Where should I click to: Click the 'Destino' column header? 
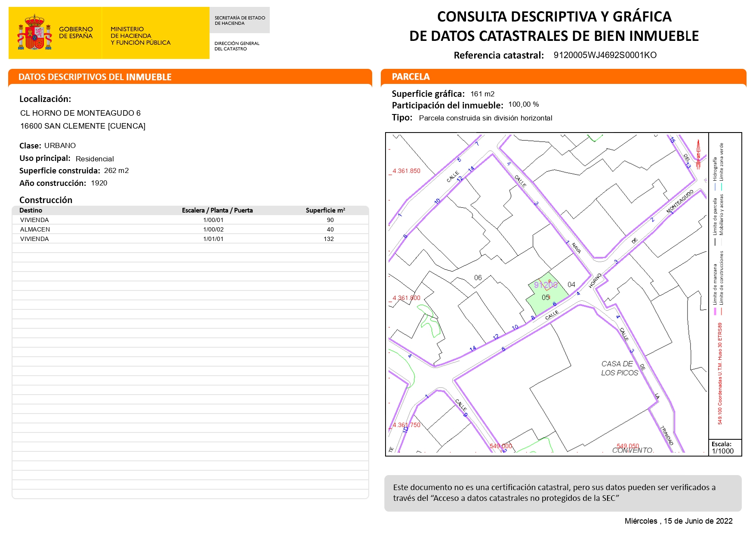(31, 210)
